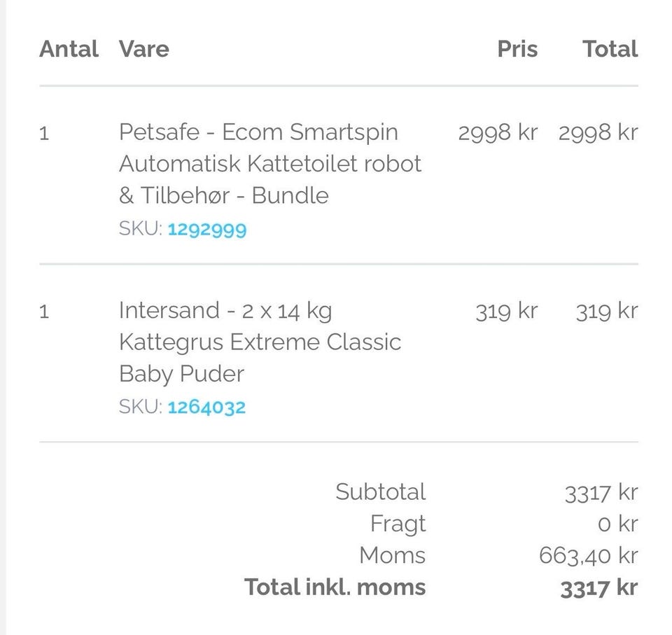Select the Intersand Kattegrus product name

coord(260,342)
